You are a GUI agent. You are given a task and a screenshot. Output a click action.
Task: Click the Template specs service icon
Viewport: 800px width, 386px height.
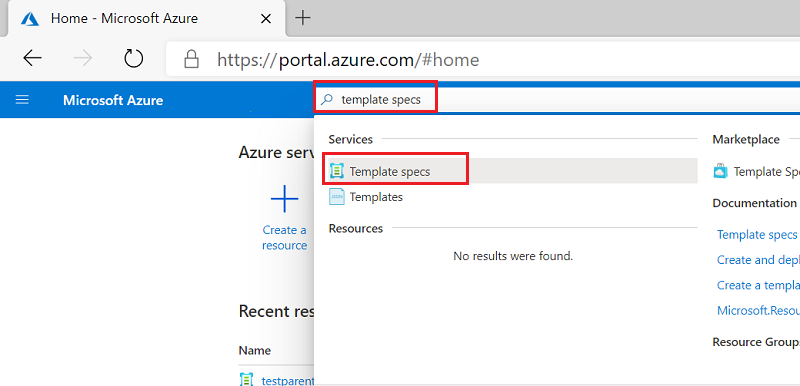pyautogui.click(x=337, y=171)
